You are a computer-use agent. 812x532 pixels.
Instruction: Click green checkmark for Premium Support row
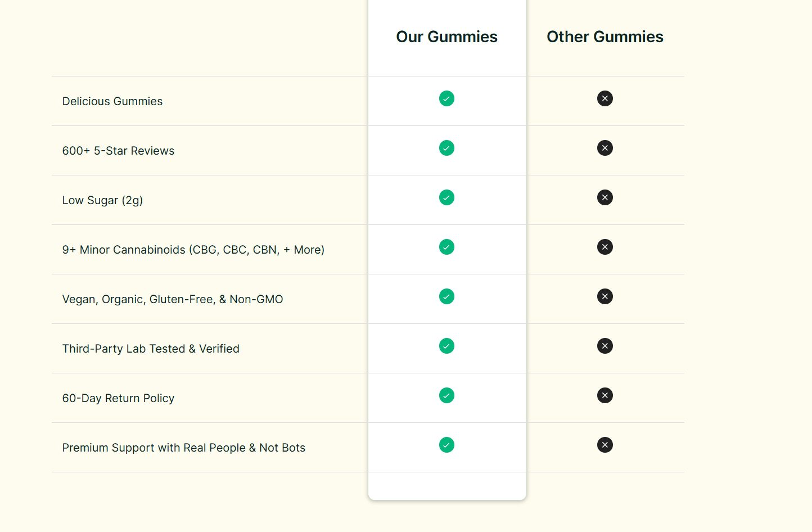[x=446, y=445]
